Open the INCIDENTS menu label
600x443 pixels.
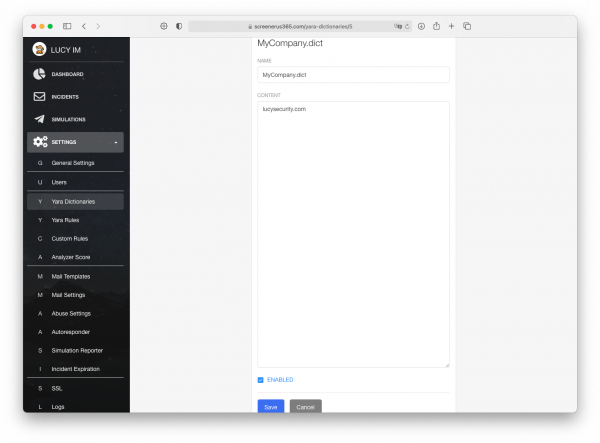tap(65, 97)
